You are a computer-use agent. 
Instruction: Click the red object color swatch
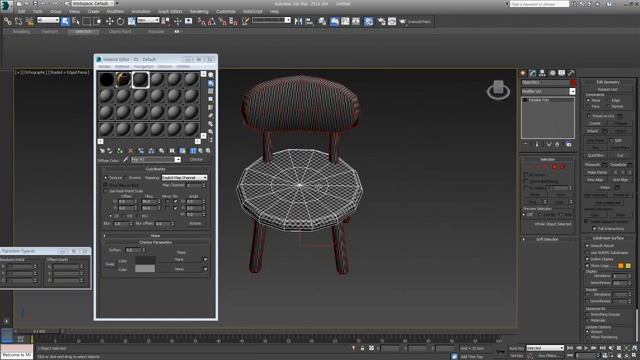[x=573, y=82]
